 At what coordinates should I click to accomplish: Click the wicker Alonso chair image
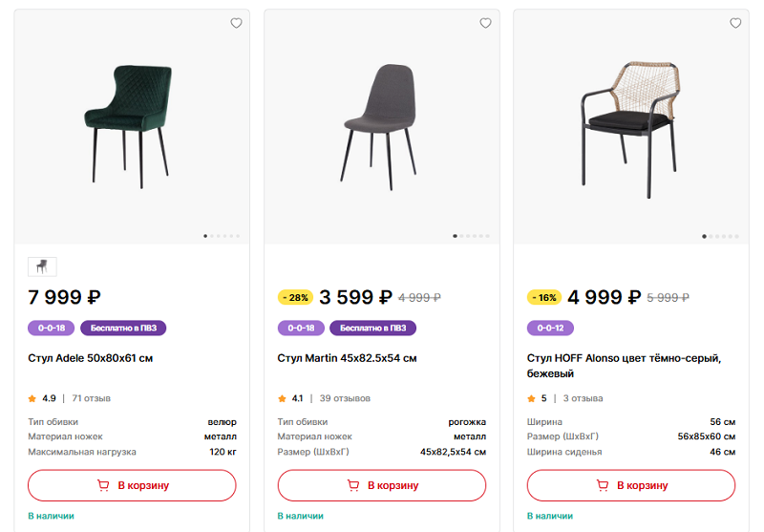pos(631,122)
